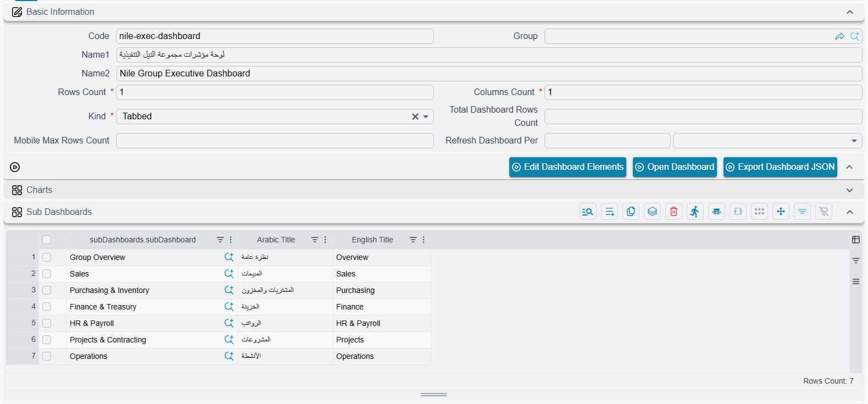
Task: Open lookup icon for Purchasing & Inventory row
Action: coord(229,290)
